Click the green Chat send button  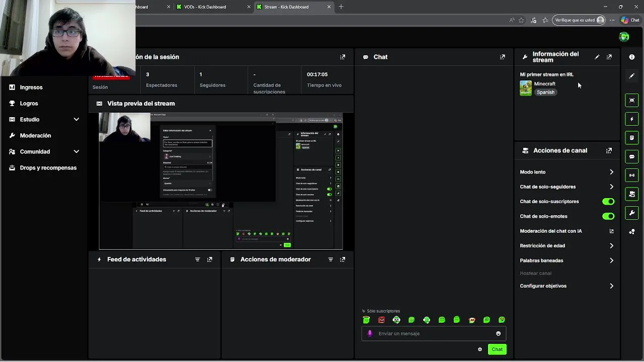point(497,349)
